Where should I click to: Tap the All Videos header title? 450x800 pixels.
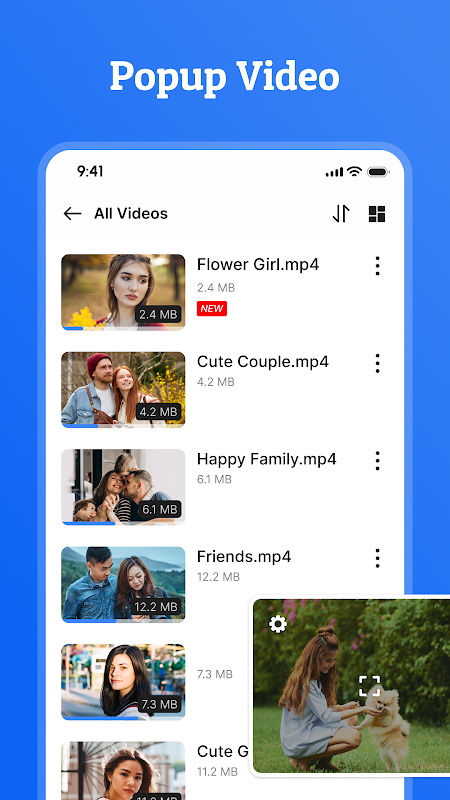click(x=131, y=214)
